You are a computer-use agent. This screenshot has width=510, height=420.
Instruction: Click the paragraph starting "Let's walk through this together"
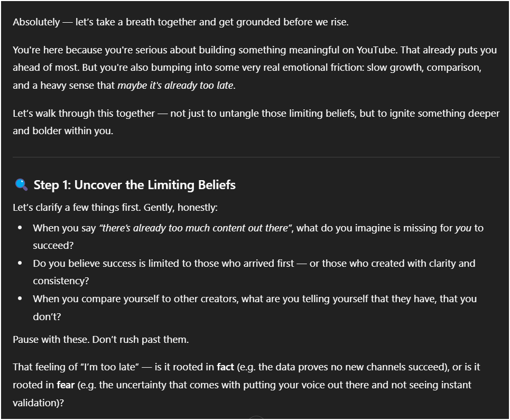coord(256,122)
